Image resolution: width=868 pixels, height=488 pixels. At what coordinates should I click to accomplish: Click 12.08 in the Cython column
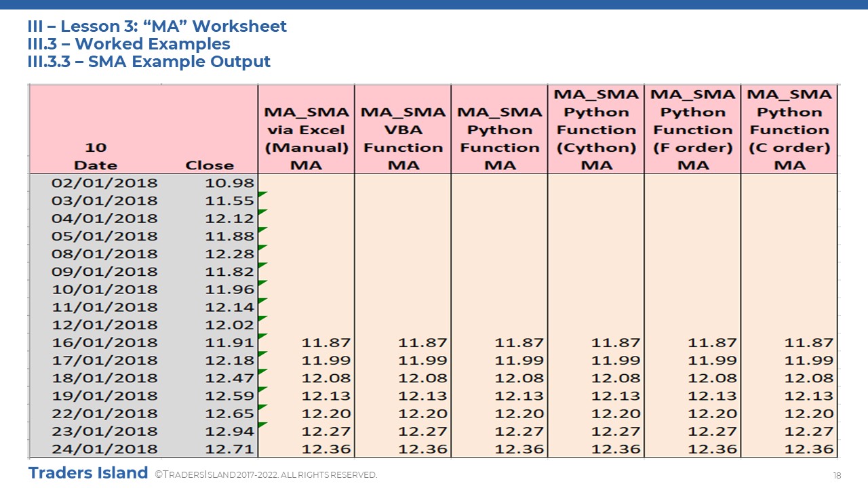click(x=616, y=378)
